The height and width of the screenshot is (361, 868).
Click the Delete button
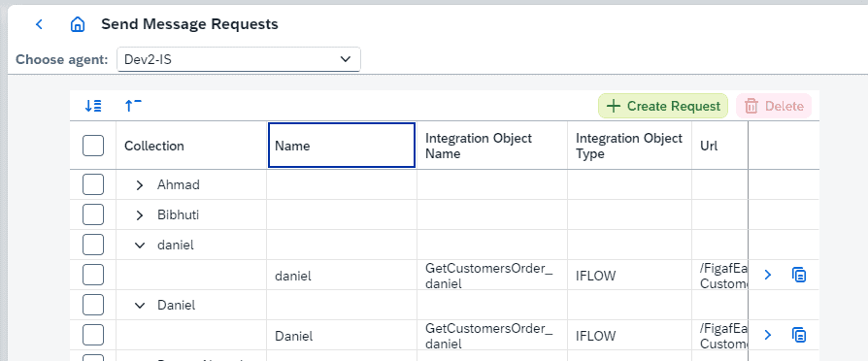pos(774,106)
